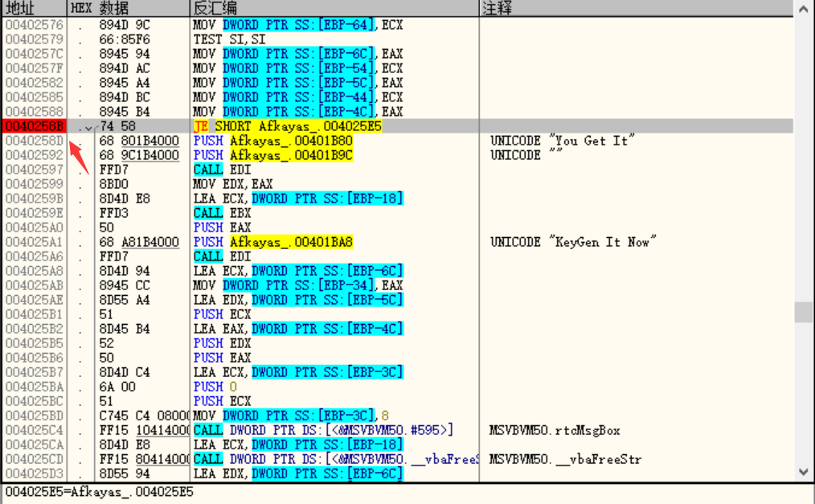
Task: Select address 004025D3
Action: [x=35, y=474]
